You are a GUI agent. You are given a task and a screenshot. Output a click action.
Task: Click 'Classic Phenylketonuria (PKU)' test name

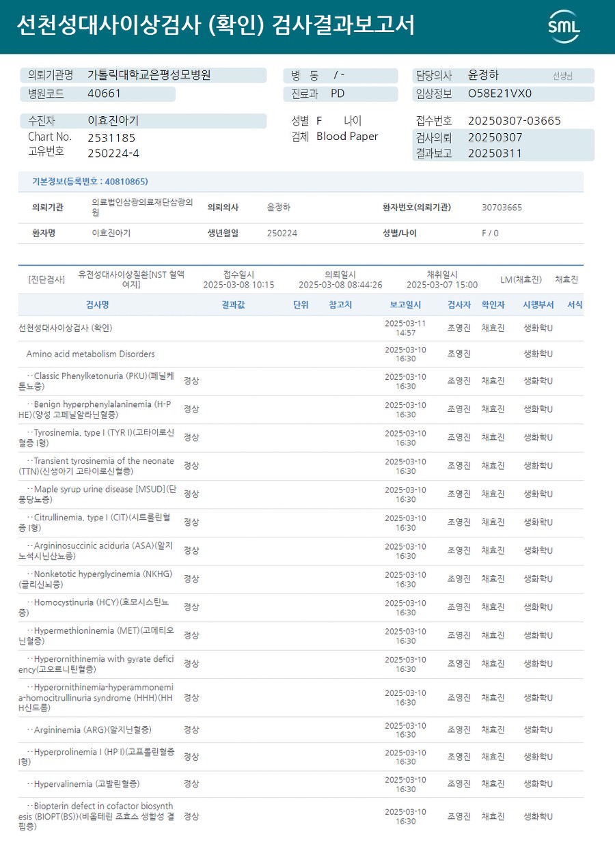pyautogui.click(x=96, y=381)
